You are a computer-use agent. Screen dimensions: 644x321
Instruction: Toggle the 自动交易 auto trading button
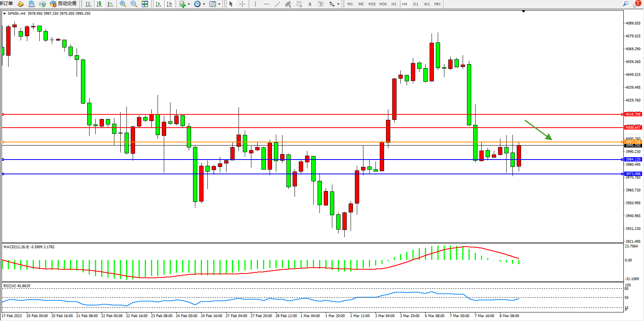pos(63,4)
